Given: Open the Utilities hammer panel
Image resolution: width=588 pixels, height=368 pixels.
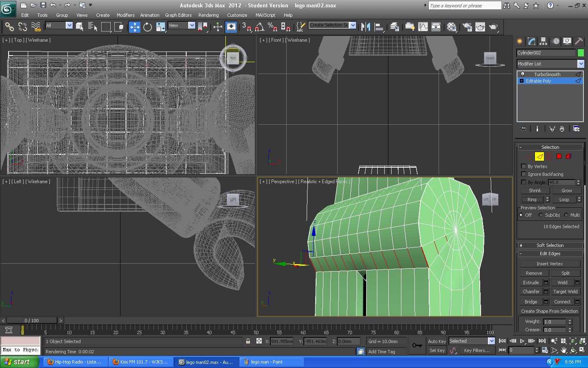Looking at the screenshot, I should click(579, 41).
